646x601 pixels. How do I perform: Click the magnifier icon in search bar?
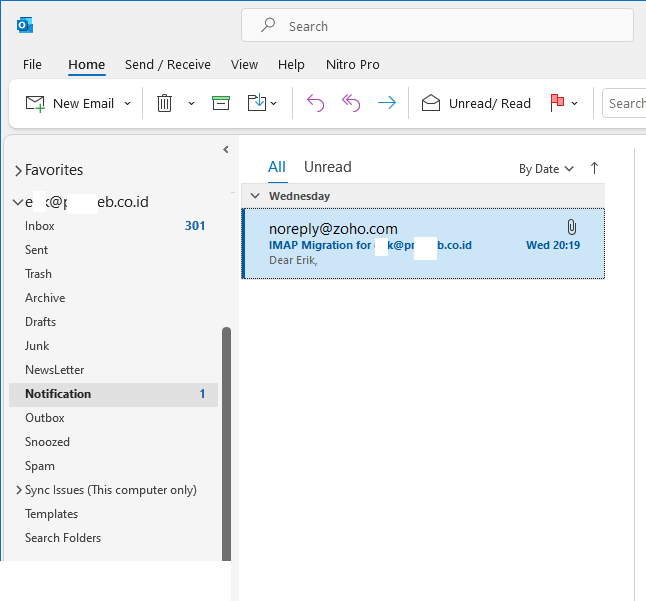(x=268, y=25)
